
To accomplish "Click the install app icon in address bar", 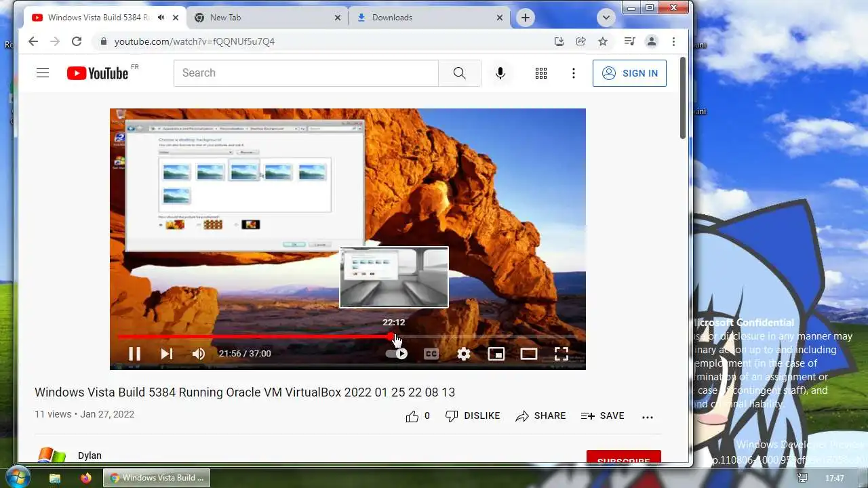I will [559, 41].
